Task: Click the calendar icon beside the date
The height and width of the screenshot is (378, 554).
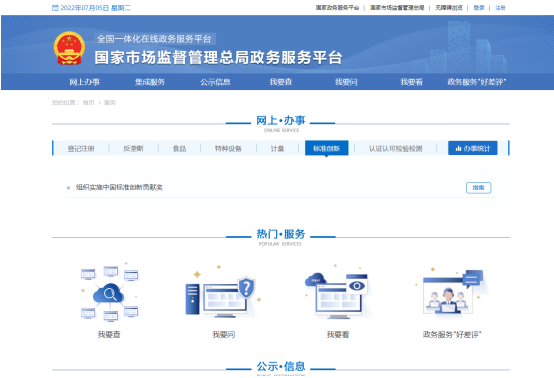Action: point(55,8)
